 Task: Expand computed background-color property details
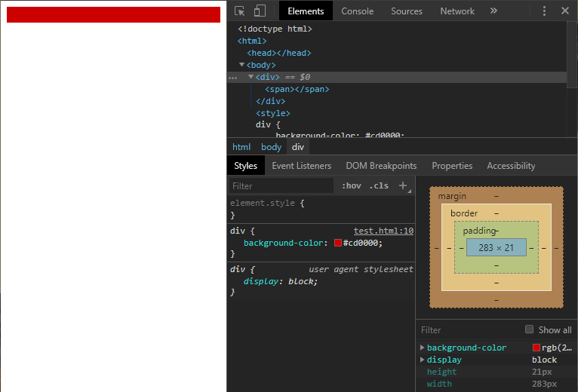423,348
